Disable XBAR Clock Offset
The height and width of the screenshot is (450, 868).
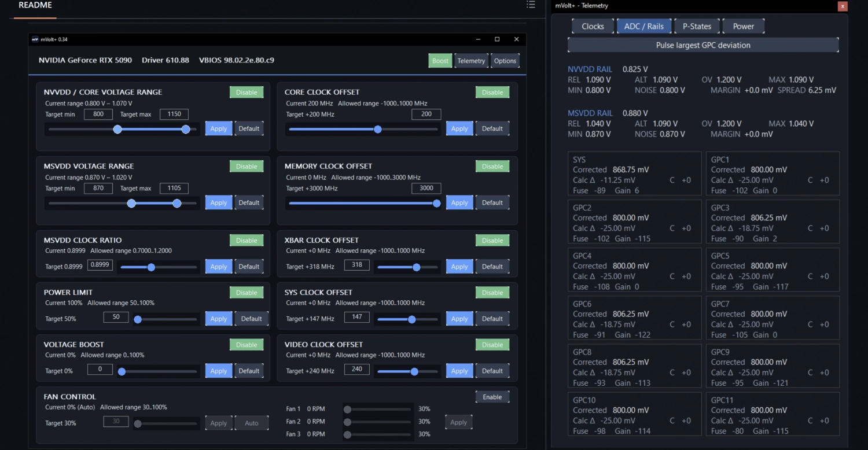pyautogui.click(x=492, y=241)
